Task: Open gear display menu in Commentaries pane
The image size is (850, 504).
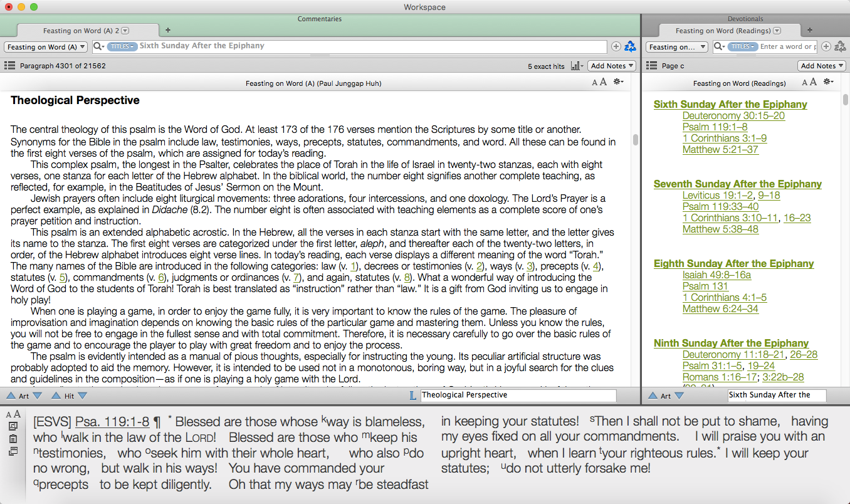Action: (619, 82)
